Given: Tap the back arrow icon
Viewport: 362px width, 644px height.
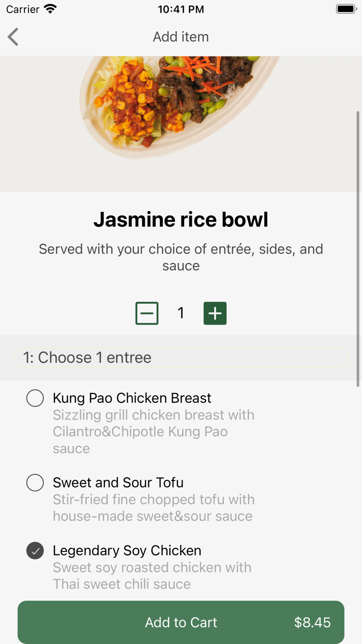Looking at the screenshot, I should pyautogui.click(x=13, y=37).
